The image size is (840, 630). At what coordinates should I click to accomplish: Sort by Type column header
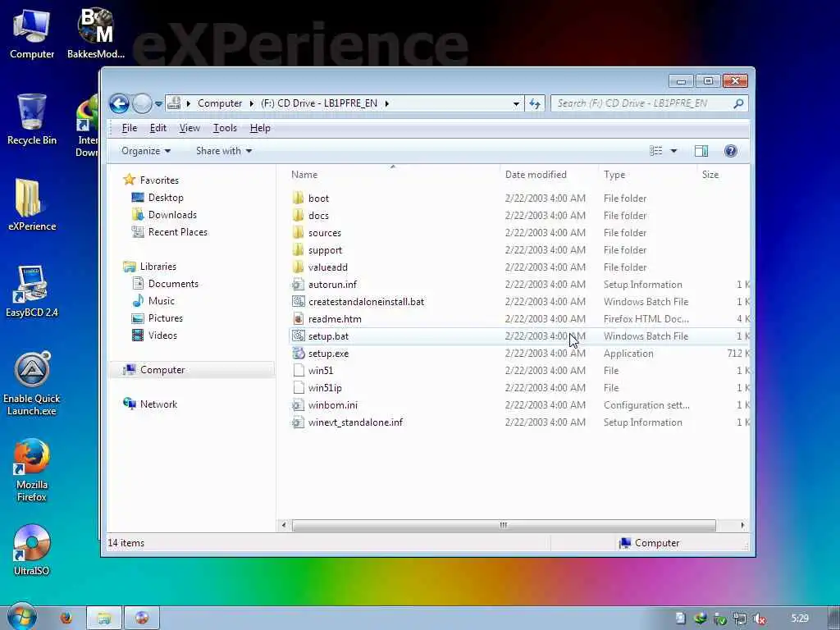(614, 175)
